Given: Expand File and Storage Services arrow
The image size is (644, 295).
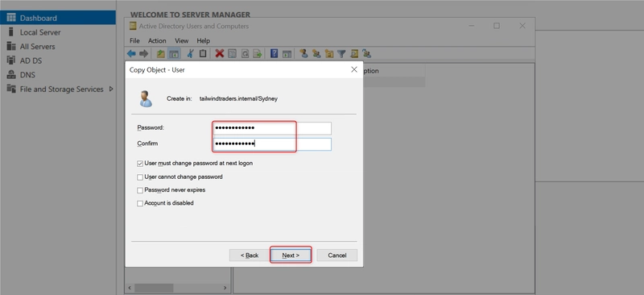Looking at the screenshot, I should (111, 89).
